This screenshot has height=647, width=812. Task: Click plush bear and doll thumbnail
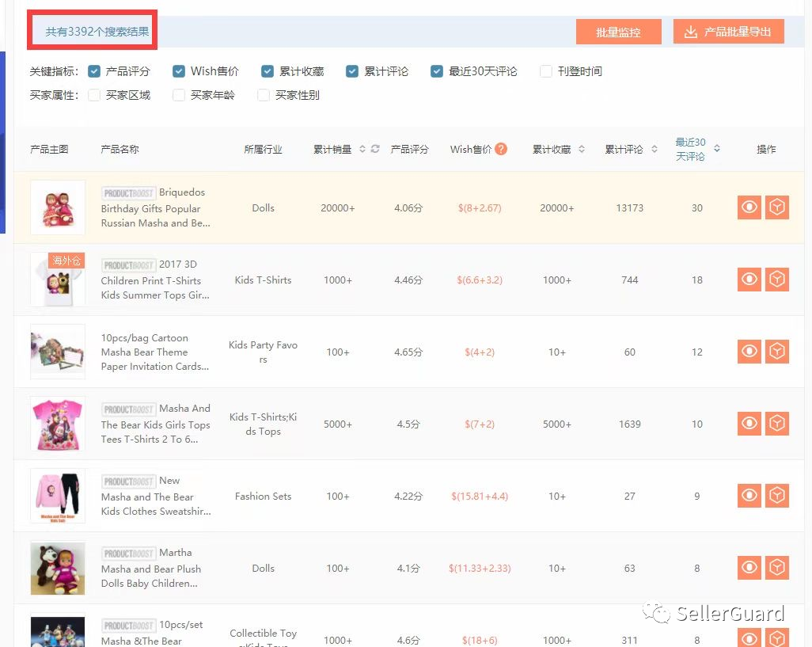tap(58, 568)
